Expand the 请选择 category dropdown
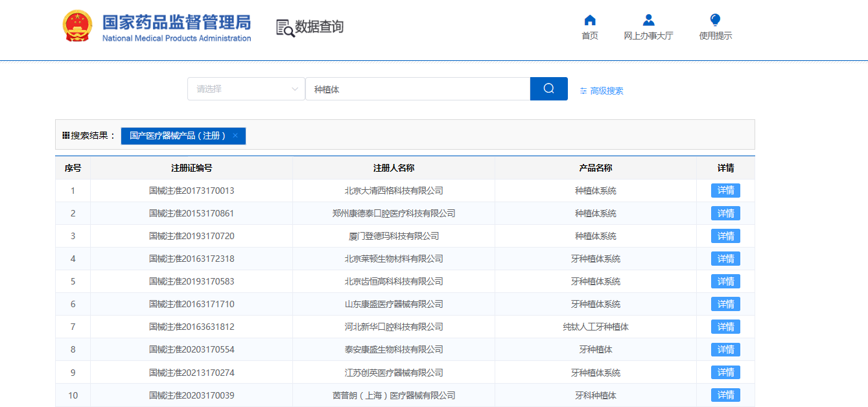Viewport: 868px width, 407px height. coord(246,89)
